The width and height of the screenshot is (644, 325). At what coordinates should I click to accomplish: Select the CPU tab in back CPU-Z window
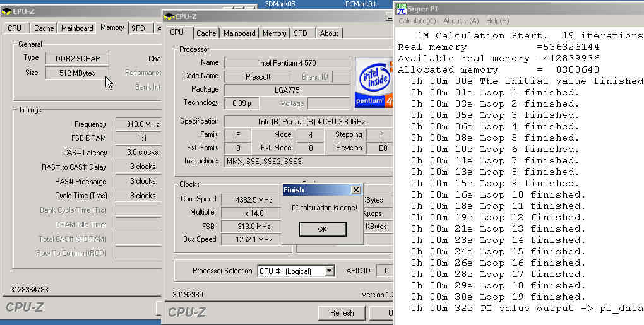(15, 28)
